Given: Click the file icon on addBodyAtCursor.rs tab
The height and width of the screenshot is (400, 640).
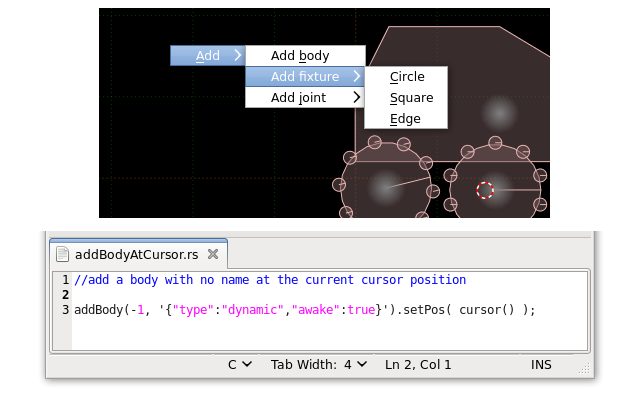Looking at the screenshot, I should point(62,254).
